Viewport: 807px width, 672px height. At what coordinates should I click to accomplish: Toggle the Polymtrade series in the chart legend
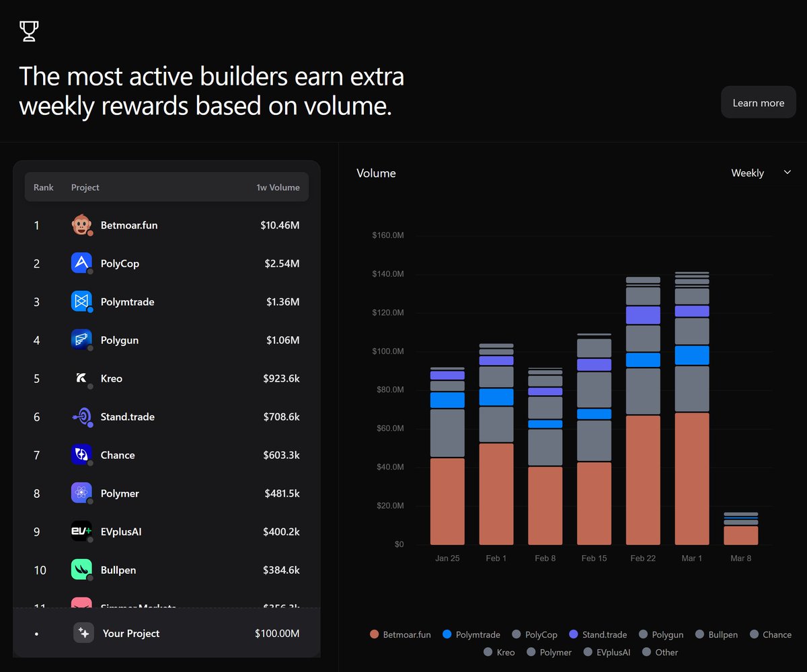(x=471, y=634)
